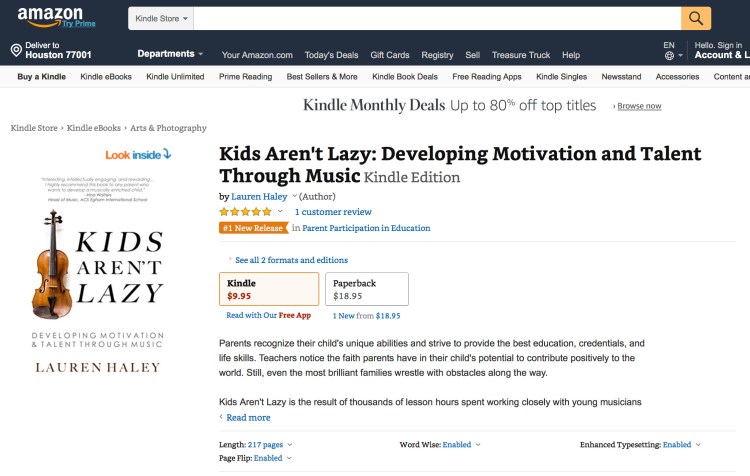Image resolution: width=750 pixels, height=476 pixels.
Task: Select the Paperback $18.95 format option
Action: [x=367, y=289]
